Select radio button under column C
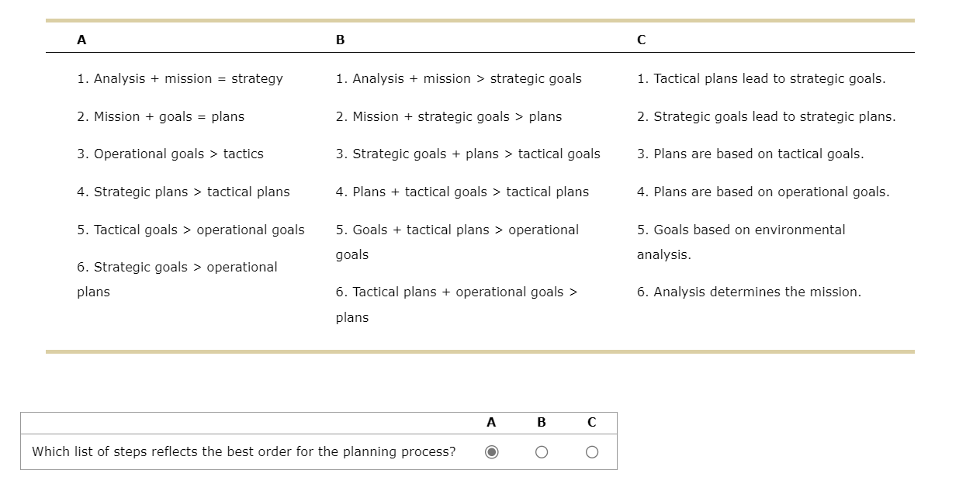 pos(591,451)
